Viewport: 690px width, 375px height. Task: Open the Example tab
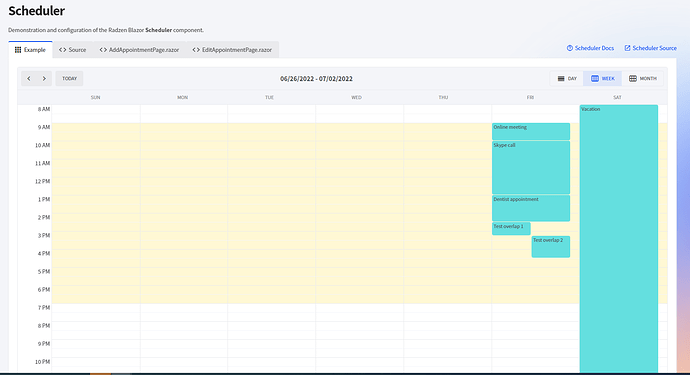click(x=30, y=50)
